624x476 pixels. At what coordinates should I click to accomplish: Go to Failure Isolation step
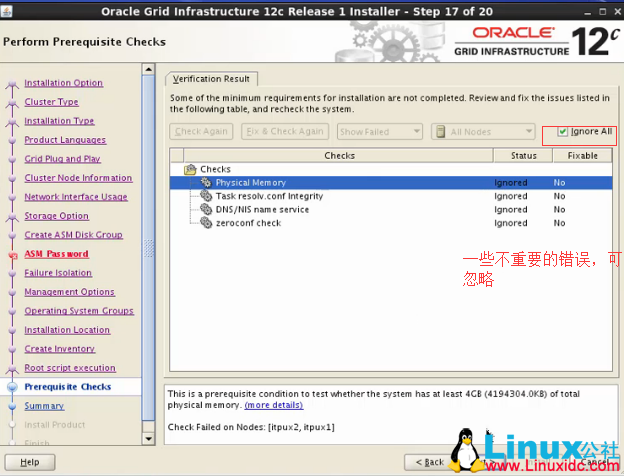(x=58, y=273)
